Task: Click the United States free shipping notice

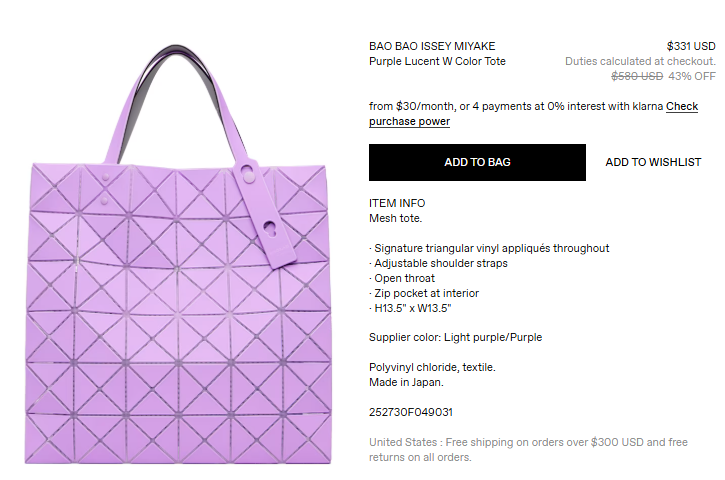Action: coord(528,449)
